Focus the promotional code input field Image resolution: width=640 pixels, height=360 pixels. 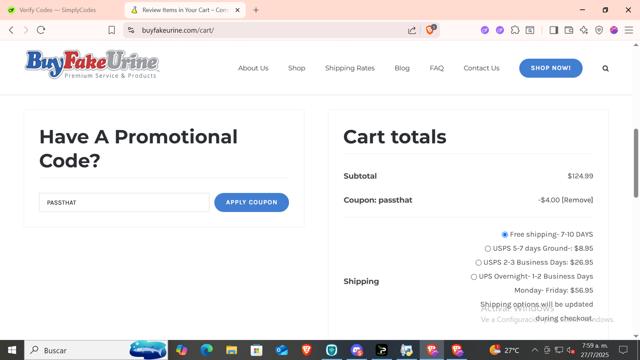pos(124,202)
